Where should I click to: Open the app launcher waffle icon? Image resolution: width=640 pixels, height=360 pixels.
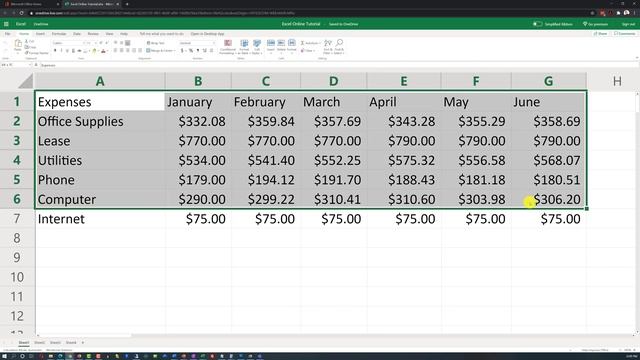tap(6, 24)
